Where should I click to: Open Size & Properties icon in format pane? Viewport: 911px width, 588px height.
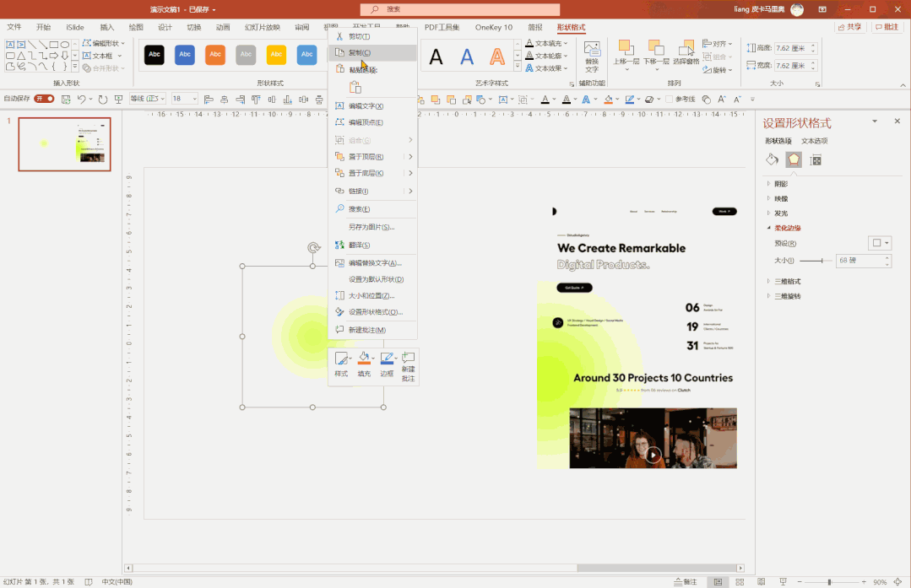(x=816, y=160)
